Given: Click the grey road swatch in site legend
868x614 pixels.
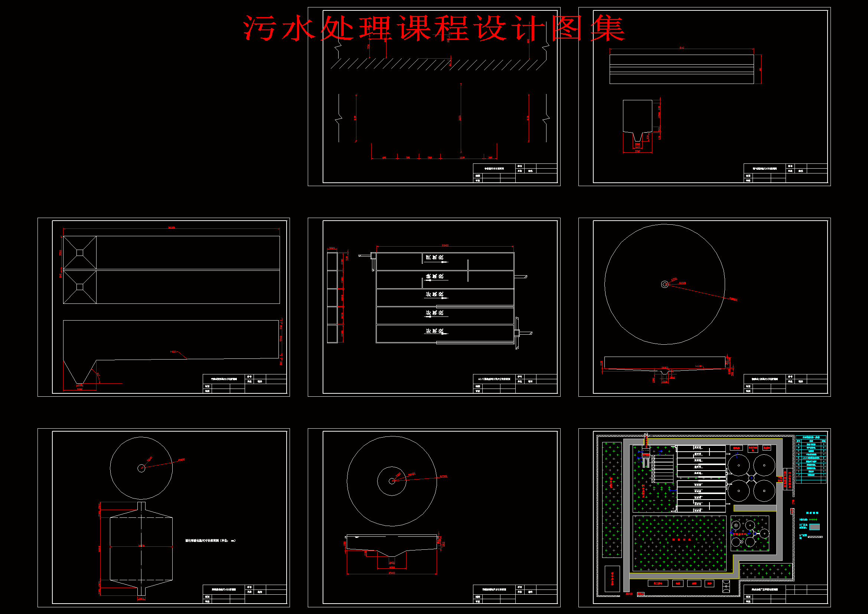Looking at the screenshot, I should point(814,527).
